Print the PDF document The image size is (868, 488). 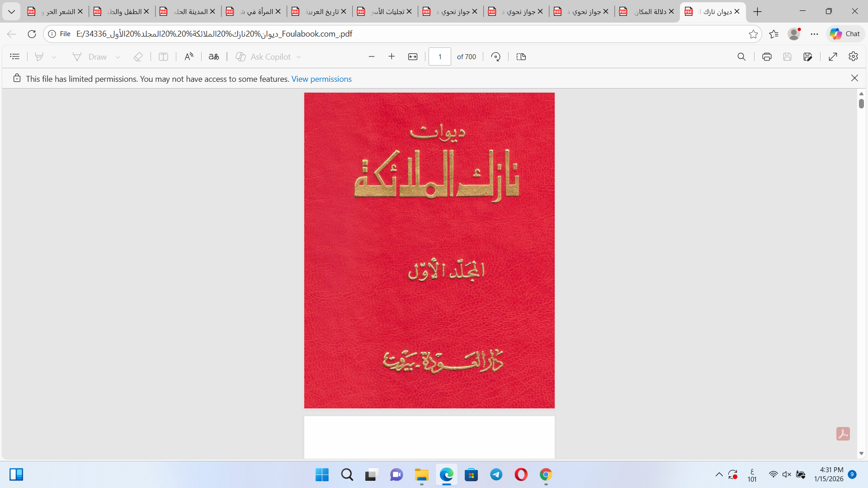pos(767,56)
